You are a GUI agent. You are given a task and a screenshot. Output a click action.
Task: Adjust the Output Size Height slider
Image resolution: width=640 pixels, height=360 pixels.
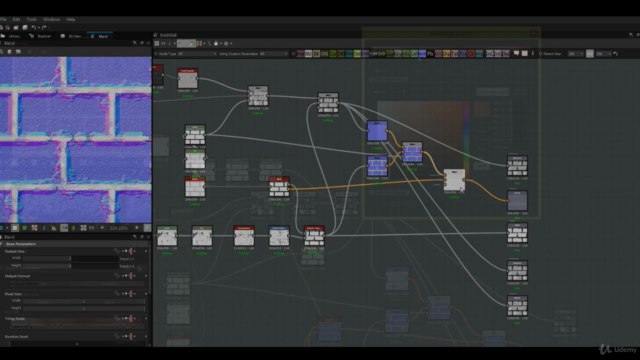[70, 265]
